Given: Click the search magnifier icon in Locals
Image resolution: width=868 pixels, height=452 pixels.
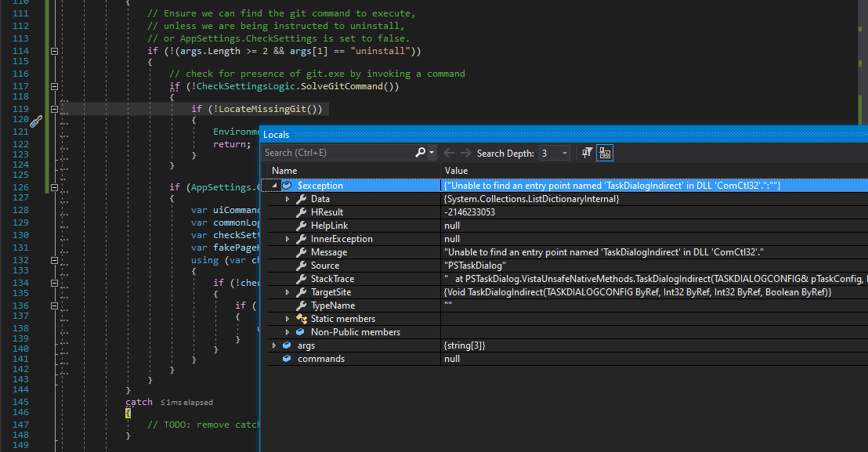Looking at the screenshot, I should (x=420, y=153).
